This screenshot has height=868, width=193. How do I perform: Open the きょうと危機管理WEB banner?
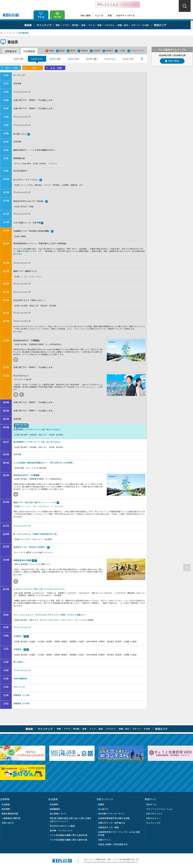170,753
